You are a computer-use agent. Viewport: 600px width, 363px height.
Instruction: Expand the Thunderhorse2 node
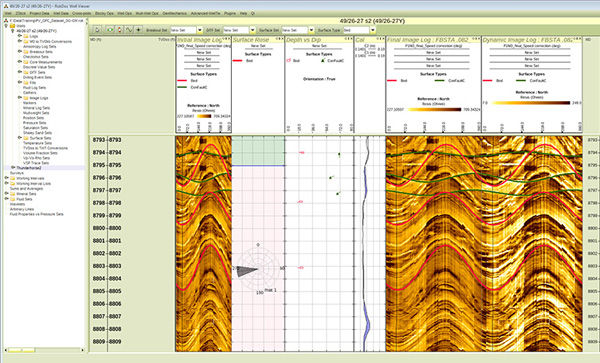(x=13, y=168)
